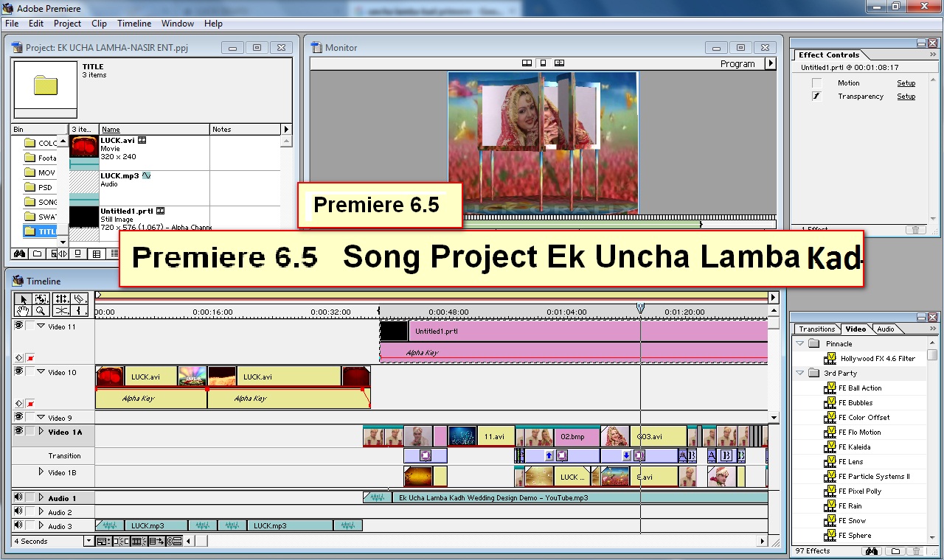
Task: Mute Audio 1 track speaker icon
Action: (x=18, y=498)
